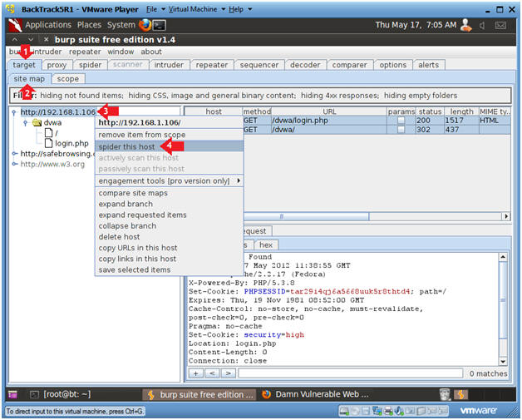
Task: Open VMware File menu dropdown
Action: (x=155, y=9)
